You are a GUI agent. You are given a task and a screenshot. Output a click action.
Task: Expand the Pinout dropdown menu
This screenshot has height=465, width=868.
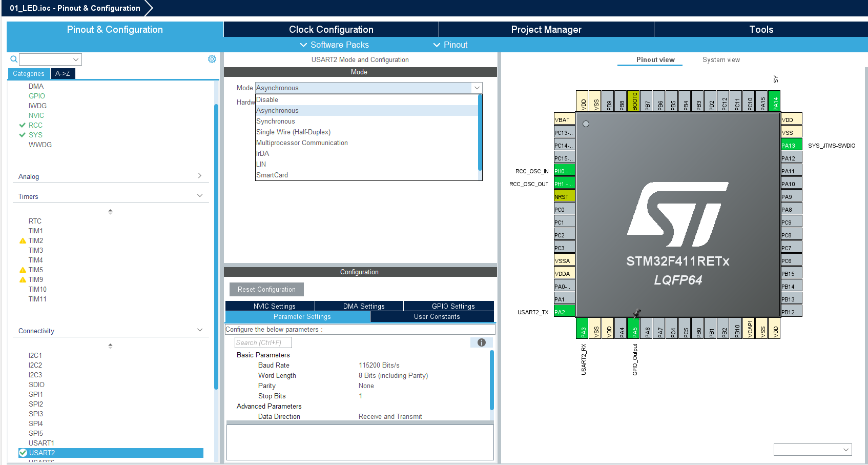click(450, 45)
